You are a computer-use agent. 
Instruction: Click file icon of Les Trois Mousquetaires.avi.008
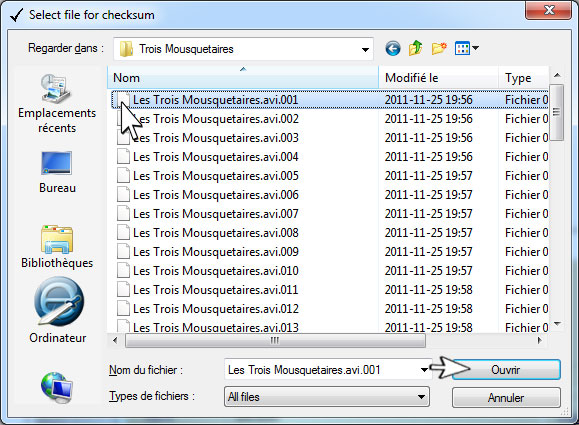coord(123,233)
